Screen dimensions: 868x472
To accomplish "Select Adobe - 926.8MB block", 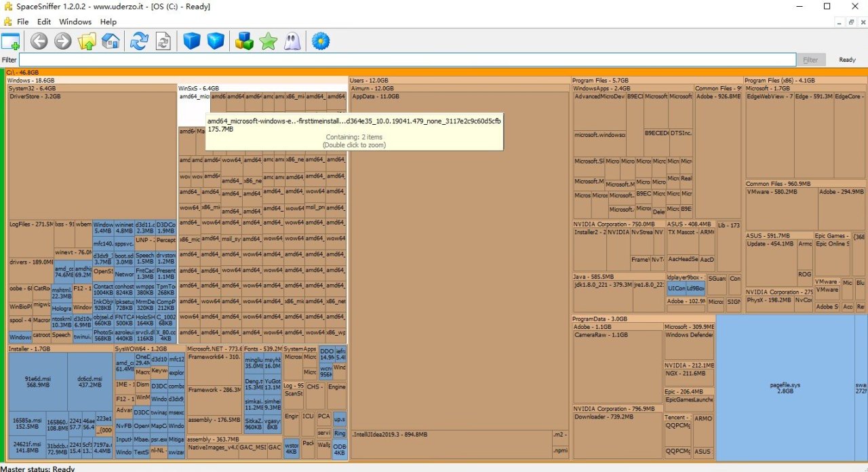I will 718,155.
